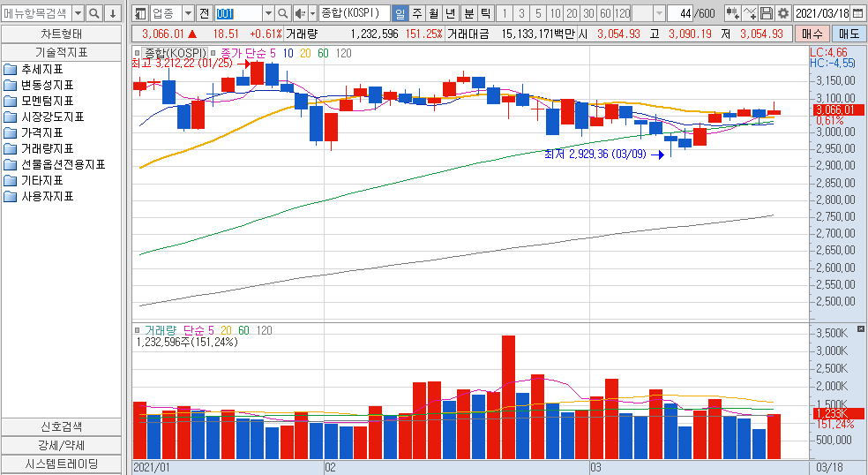Click the 60 minute interval button
Viewport: 868px width, 475px height.
coord(606,13)
